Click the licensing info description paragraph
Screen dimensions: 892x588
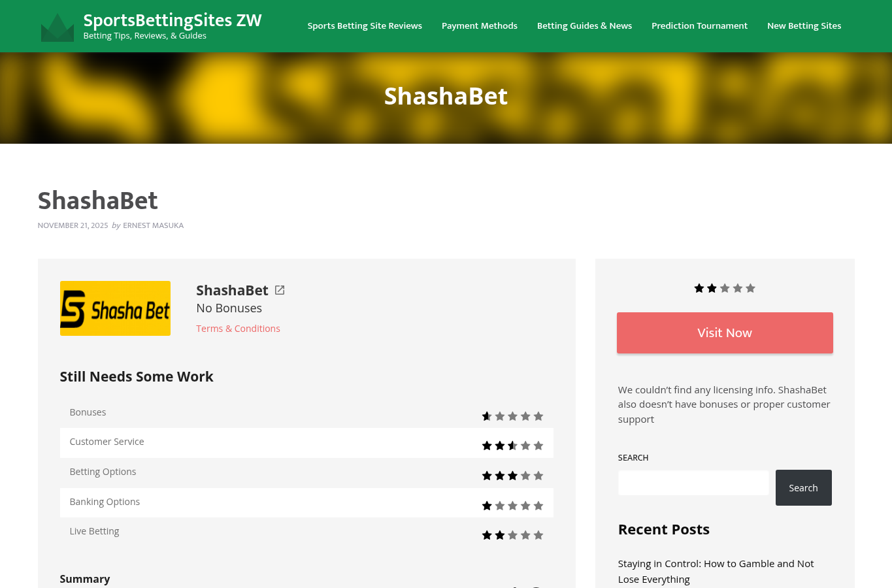pyautogui.click(x=724, y=404)
